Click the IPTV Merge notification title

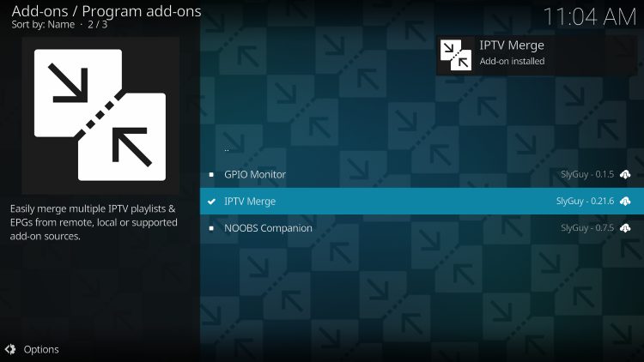tap(512, 45)
